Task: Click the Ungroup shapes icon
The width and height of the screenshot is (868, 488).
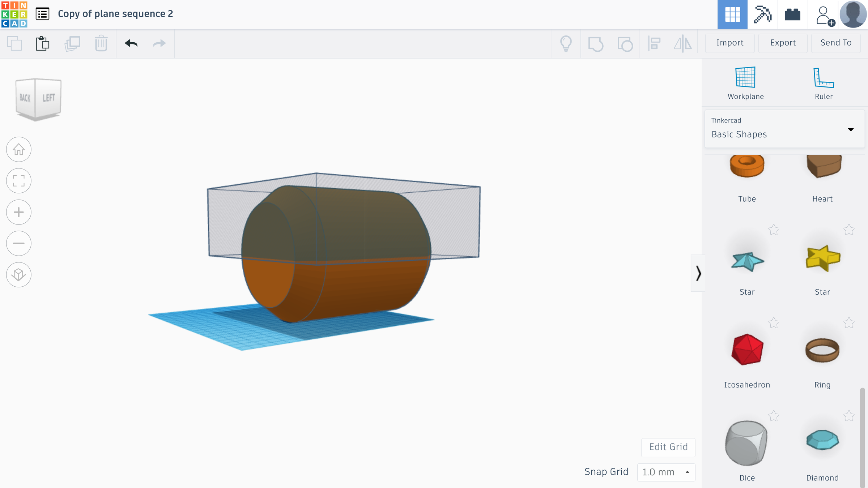Action: point(625,44)
